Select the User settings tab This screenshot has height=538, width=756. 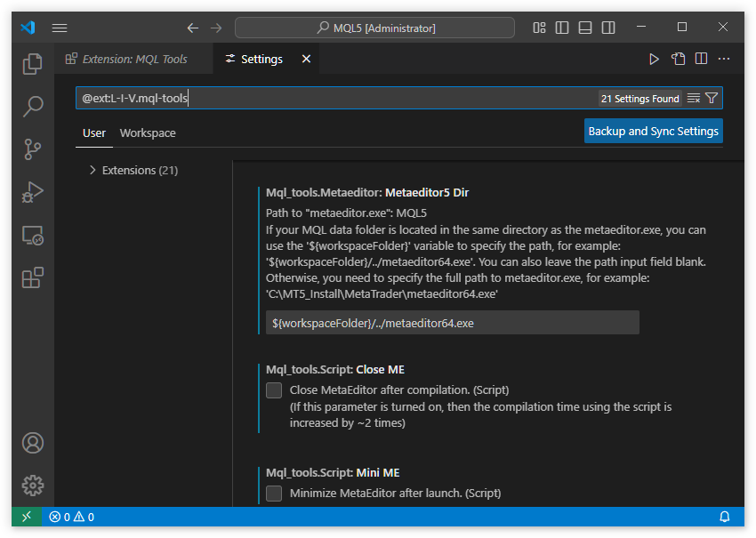[94, 133]
